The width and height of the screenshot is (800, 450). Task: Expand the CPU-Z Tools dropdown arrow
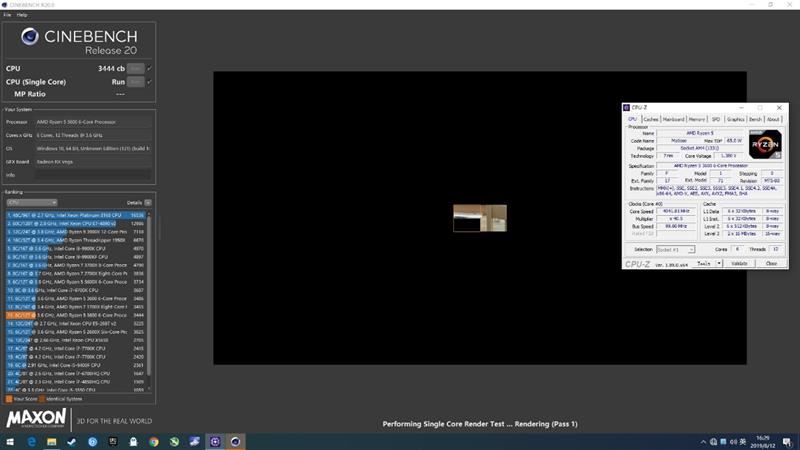[x=719, y=263]
